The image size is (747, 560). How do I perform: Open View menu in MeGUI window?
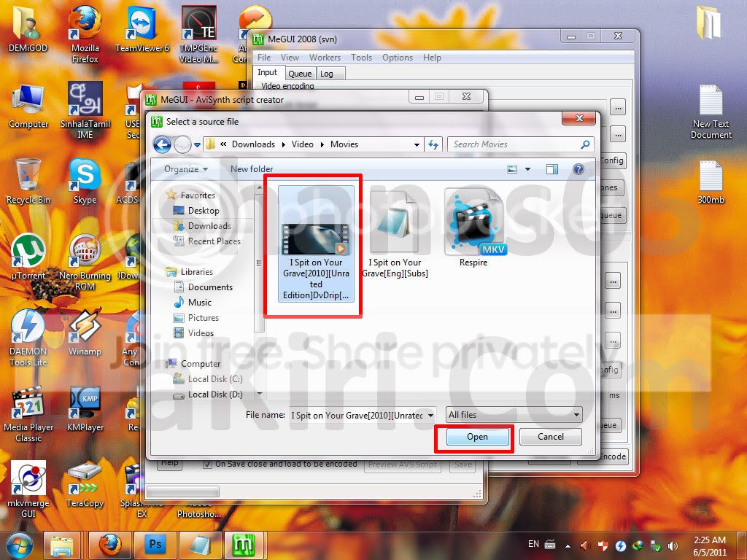(290, 58)
